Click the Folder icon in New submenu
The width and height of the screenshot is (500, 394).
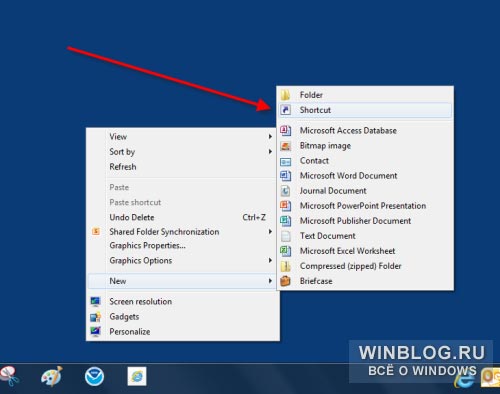point(285,95)
